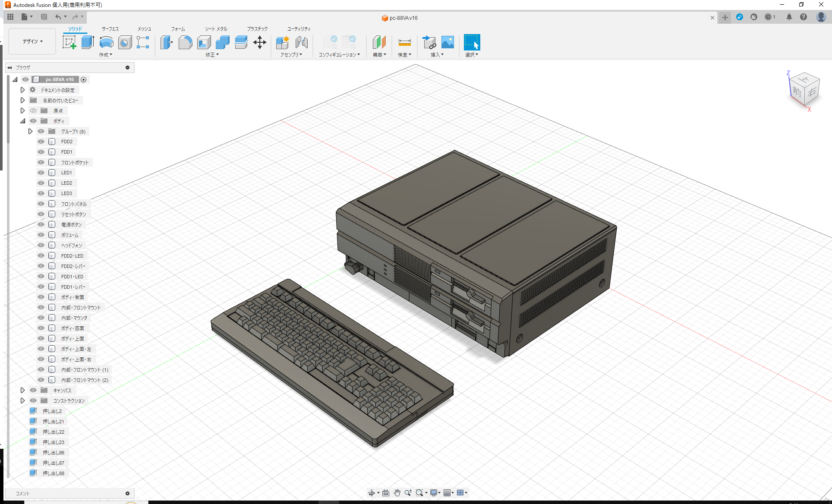Click the デザイン workspace selector button
This screenshot has width=832, height=504.
coord(32,41)
